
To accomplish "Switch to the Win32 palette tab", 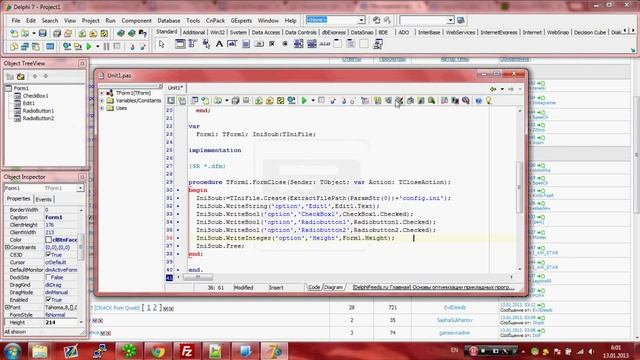I will pyautogui.click(x=217, y=32).
